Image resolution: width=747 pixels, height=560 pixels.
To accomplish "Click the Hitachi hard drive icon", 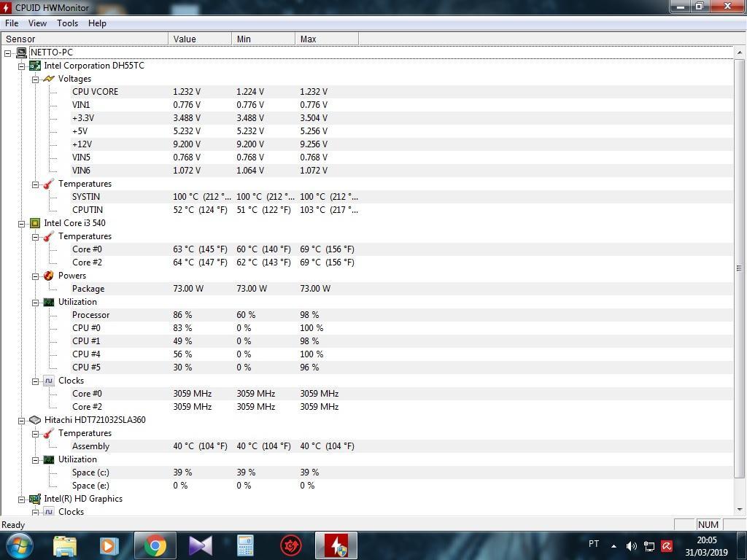I will (x=35, y=420).
